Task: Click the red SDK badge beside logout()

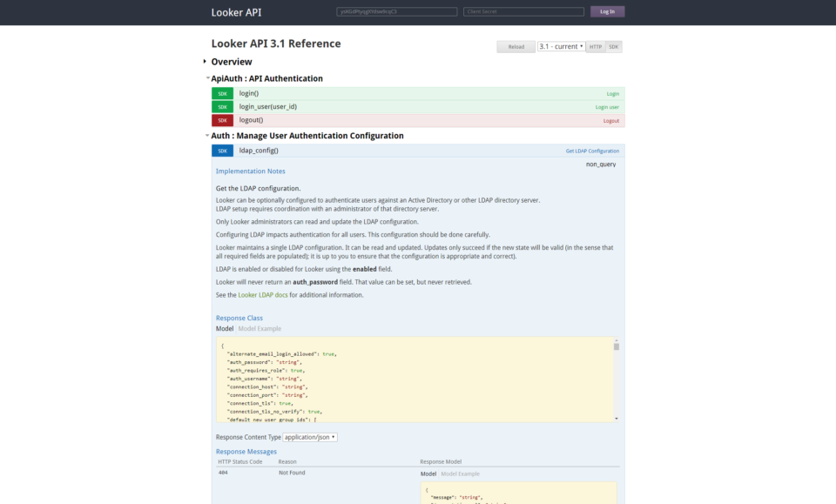Action: point(222,119)
